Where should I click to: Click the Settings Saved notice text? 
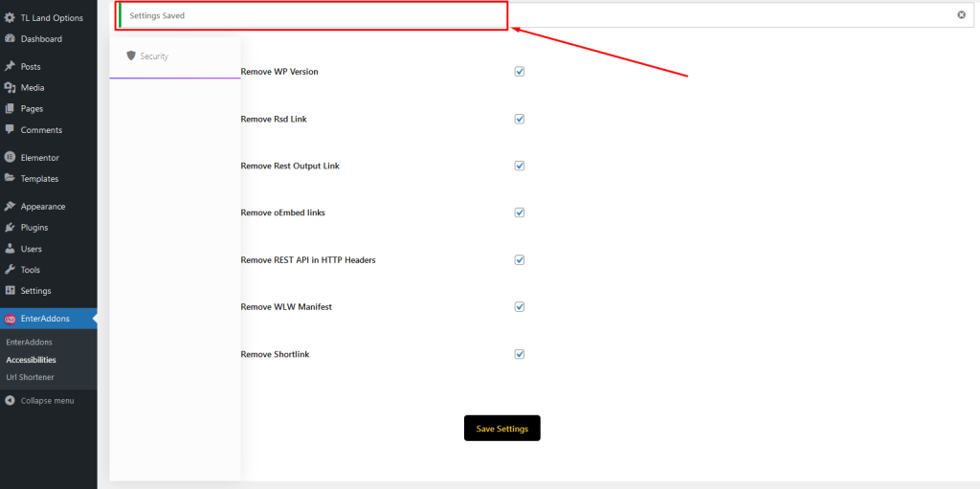pyautogui.click(x=157, y=15)
